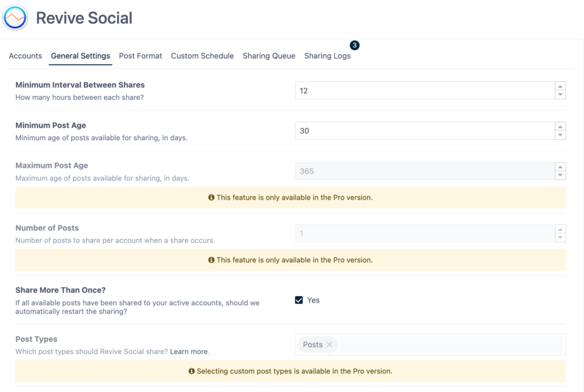This screenshot has height=392, width=584.
Task: Select the General Settings tab
Action: pyautogui.click(x=80, y=56)
